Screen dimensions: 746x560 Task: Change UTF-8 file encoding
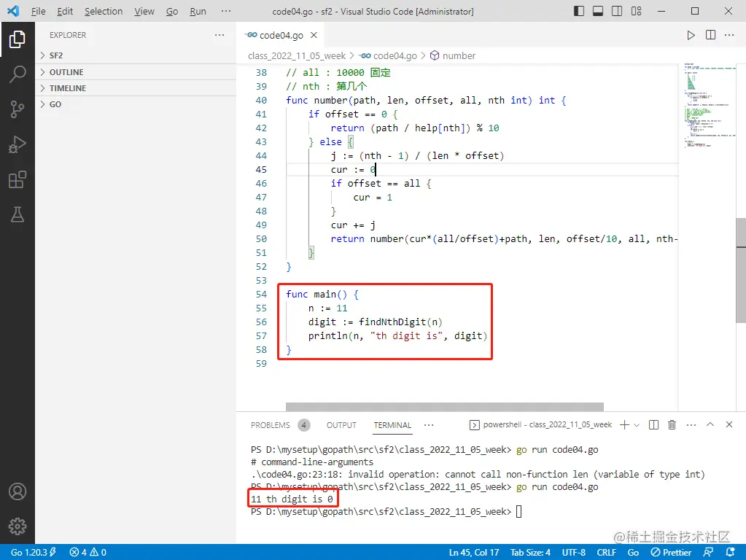574,553
